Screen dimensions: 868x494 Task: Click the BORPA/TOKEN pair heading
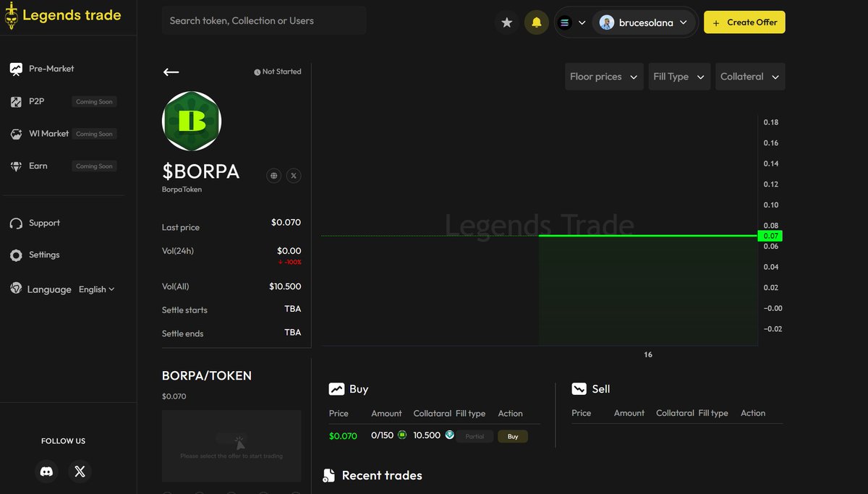pyautogui.click(x=207, y=376)
